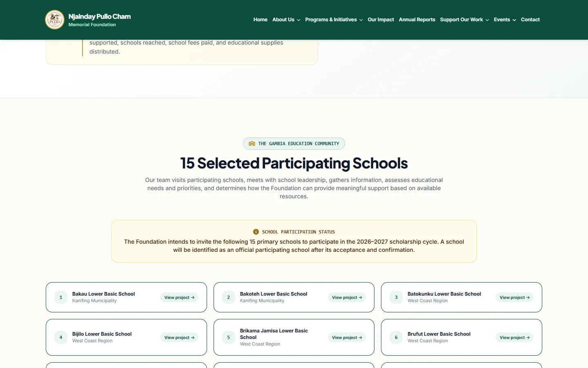Image resolution: width=588 pixels, height=368 pixels.
Task: Click number 5 badge on Brikama Jamisa card
Action: coord(229,337)
